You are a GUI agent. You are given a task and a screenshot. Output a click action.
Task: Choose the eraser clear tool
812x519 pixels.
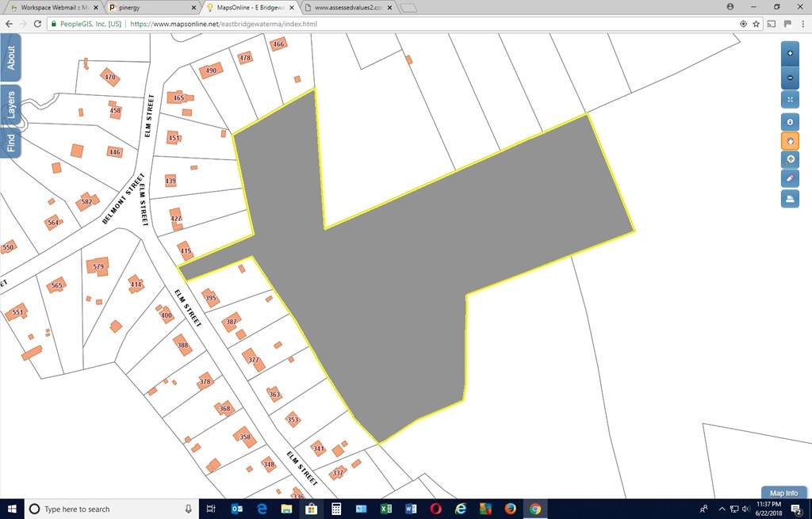790,179
